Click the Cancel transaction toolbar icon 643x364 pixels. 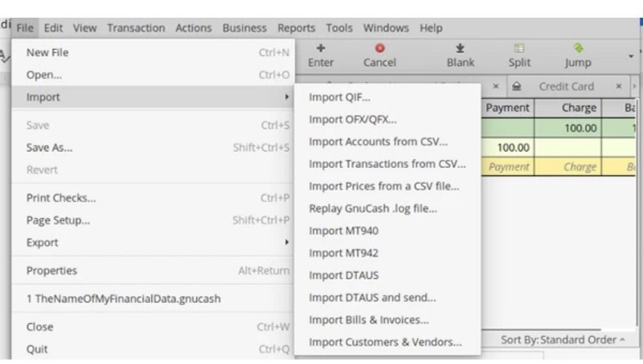[379, 48]
